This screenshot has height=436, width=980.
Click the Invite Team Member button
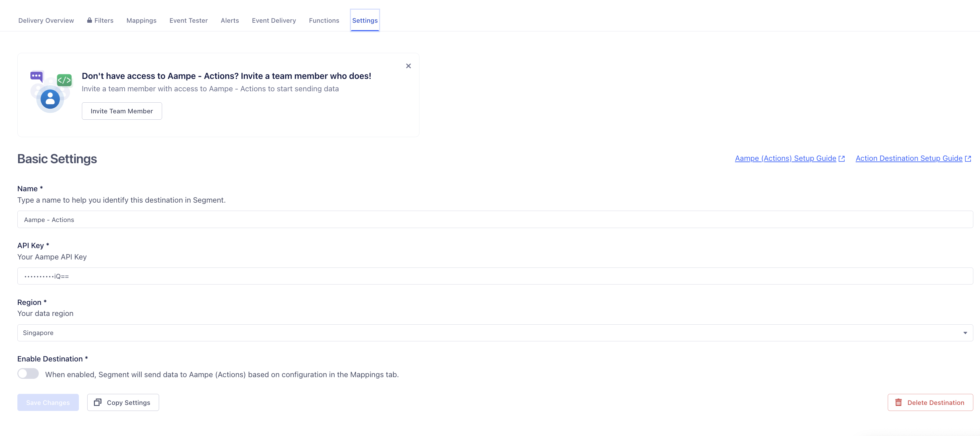(x=122, y=111)
